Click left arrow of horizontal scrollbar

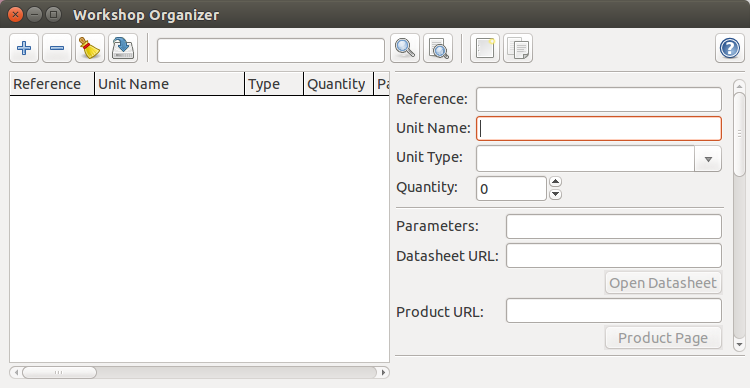[x=16, y=372]
